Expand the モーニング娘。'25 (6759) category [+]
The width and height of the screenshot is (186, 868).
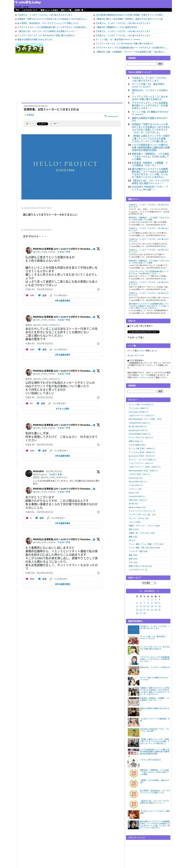[152, 404]
